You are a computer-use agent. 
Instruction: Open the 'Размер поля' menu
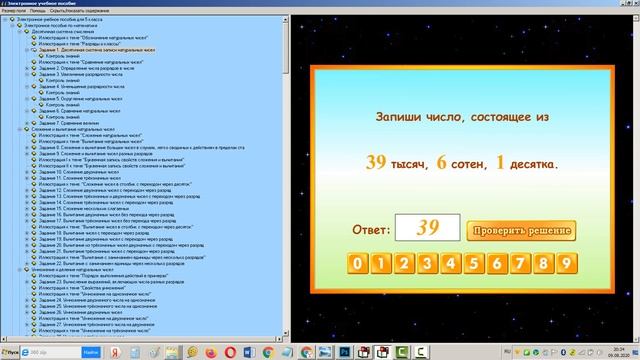click(14, 11)
